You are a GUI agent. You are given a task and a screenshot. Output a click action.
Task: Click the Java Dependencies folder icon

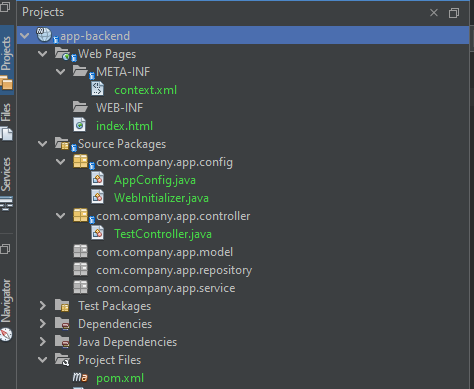click(62, 341)
